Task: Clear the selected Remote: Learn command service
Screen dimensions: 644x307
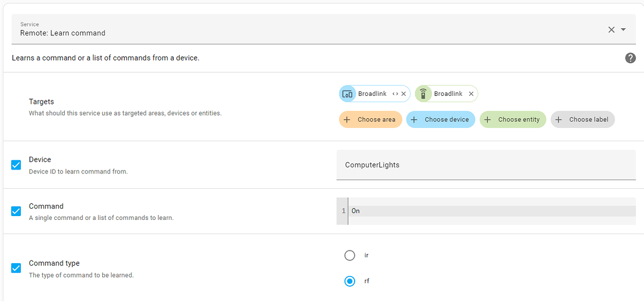Action: [611, 30]
